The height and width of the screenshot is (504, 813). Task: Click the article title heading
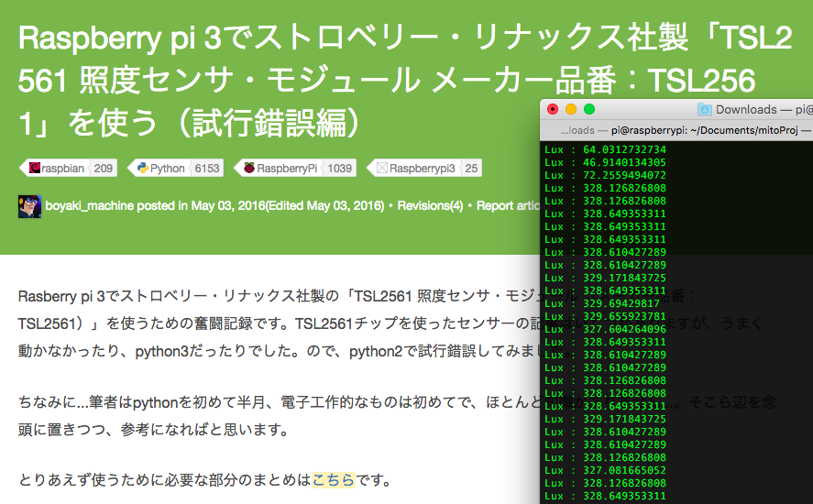point(405,81)
